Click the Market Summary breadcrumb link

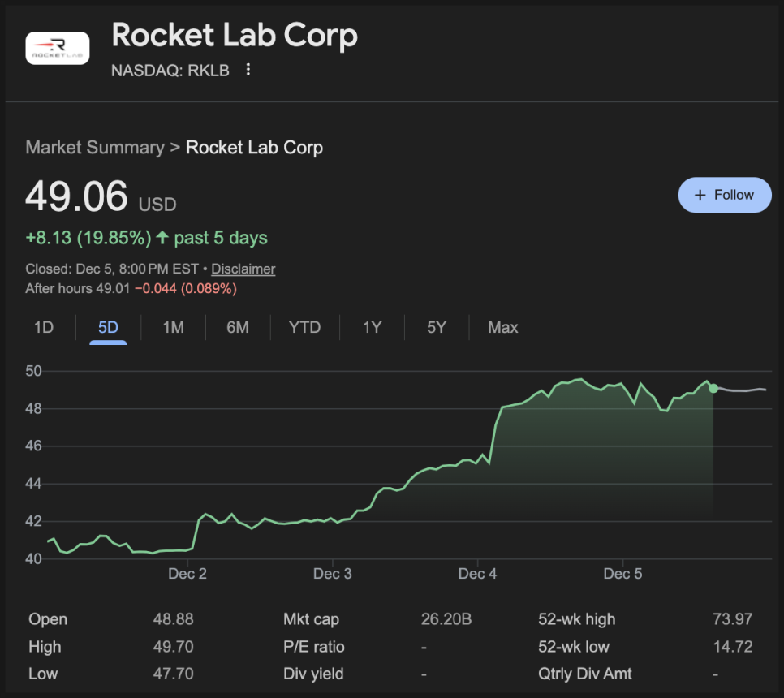pos(94,148)
